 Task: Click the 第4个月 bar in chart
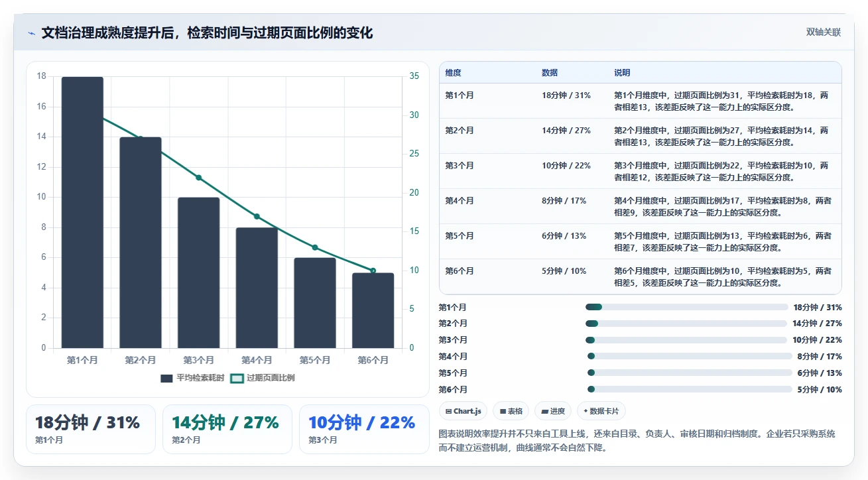click(257, 288)
